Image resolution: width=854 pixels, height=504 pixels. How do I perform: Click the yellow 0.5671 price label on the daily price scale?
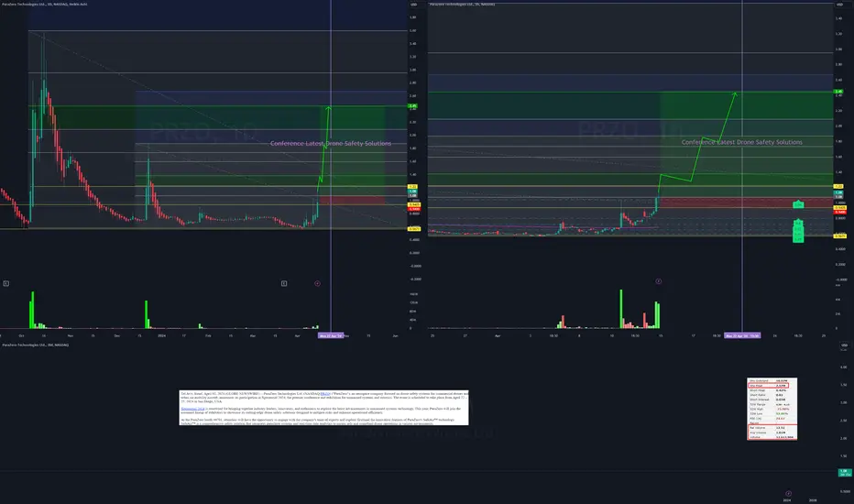(x=414, y=229)
